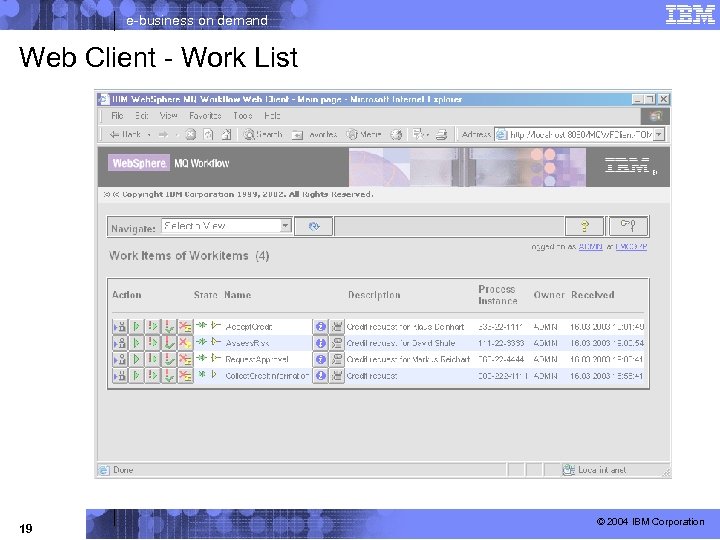Screen dimensions: 720x540
Task: Click the exclamation-play icon in RequestApproval row
Action: 152,359
